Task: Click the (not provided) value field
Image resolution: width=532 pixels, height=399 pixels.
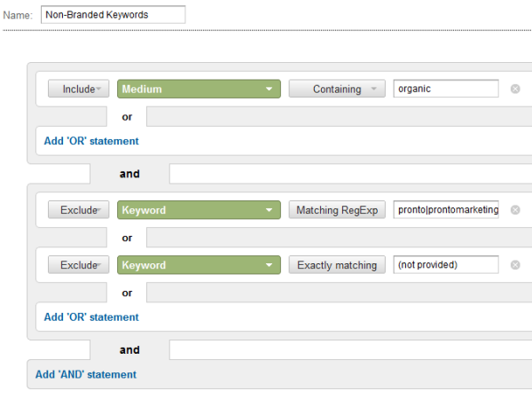Action: pyautogui.click(x=446, y=265)
